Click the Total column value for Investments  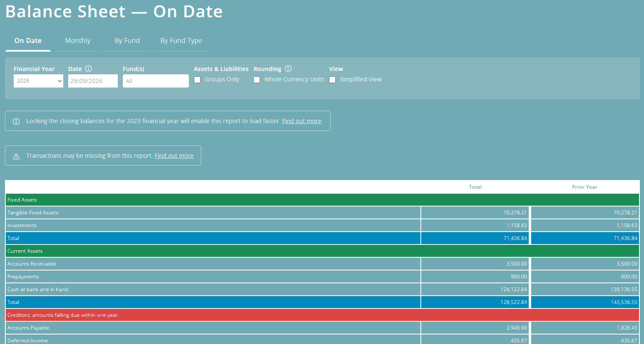[x=517, y=225]
